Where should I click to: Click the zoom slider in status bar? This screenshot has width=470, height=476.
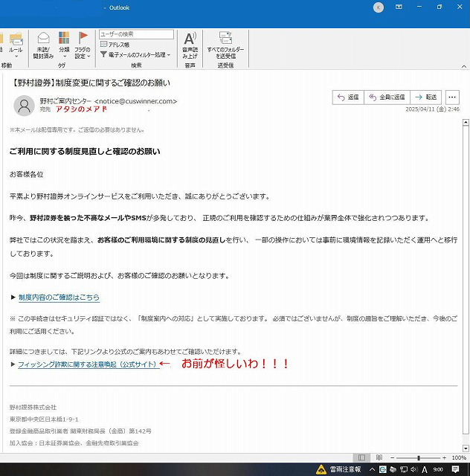click(419, 457)
